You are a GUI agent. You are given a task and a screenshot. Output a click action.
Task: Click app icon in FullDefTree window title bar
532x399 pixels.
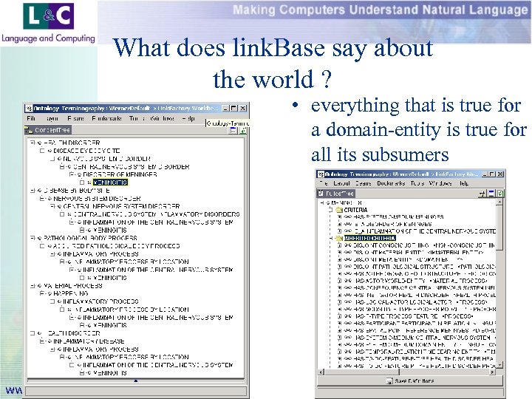(321, 174)
